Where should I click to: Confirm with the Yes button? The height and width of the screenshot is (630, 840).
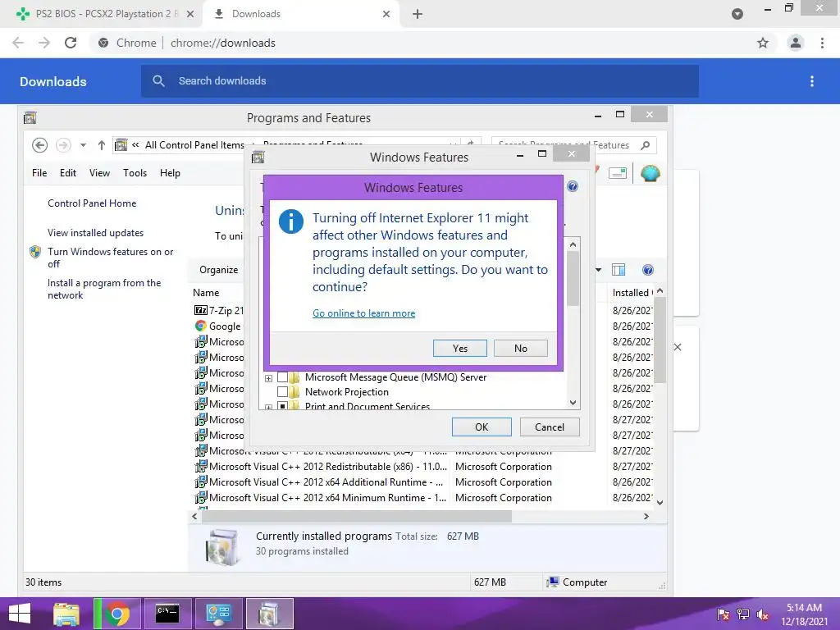point(459,348)
